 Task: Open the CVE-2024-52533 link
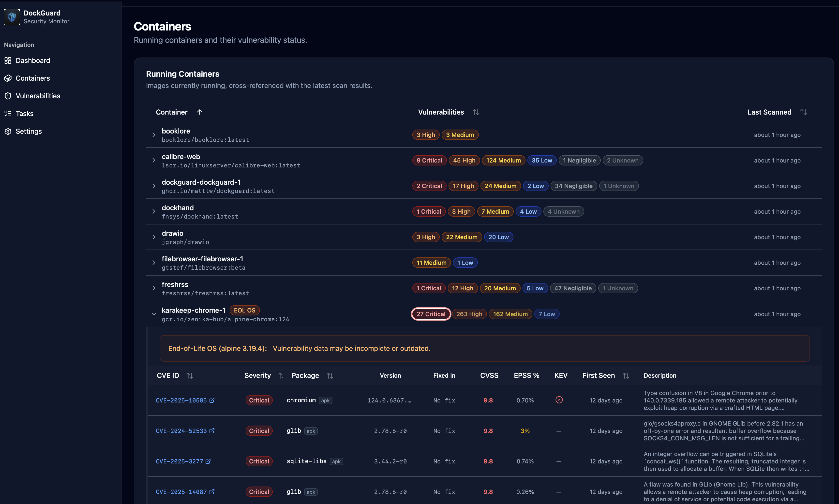point(181,431)
